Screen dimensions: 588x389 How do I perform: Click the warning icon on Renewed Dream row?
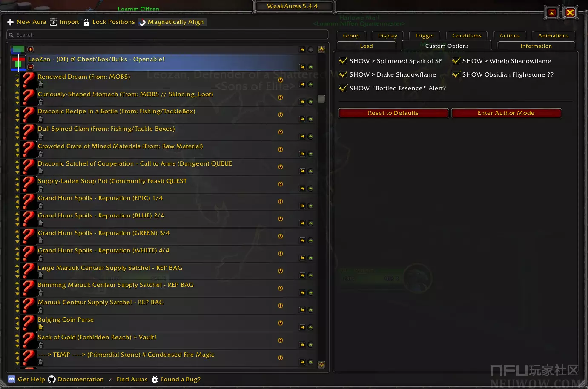tap(281, 80)
